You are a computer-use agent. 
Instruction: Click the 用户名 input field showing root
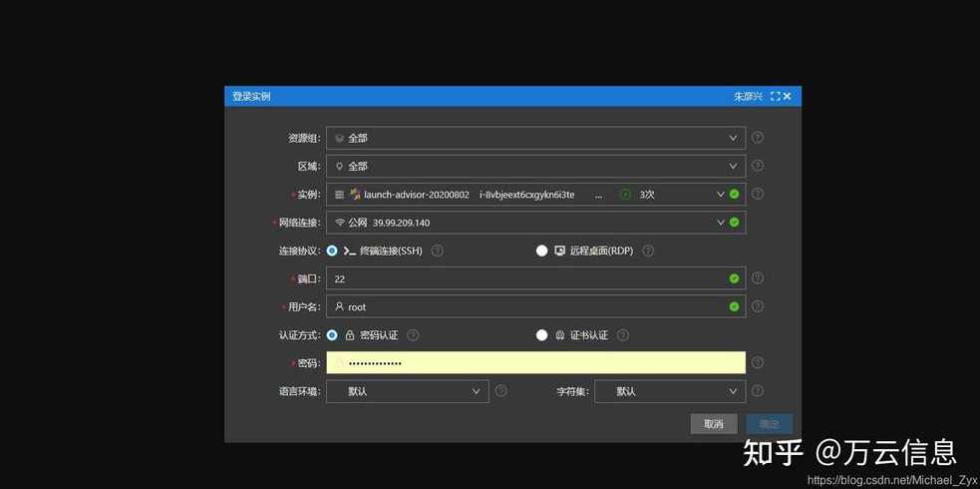coord(535,307)
